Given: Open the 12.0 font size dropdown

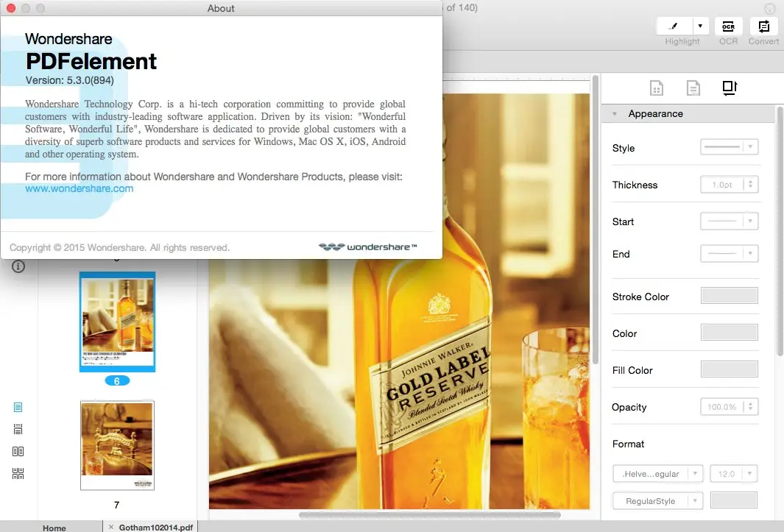Looking at the screenshot, I should pos(733,473).
